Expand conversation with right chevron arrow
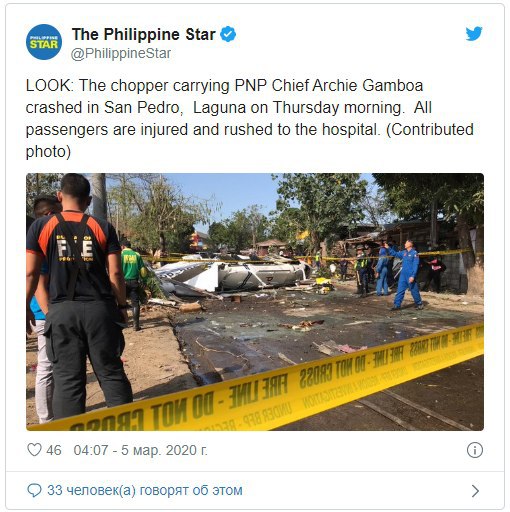Viewport: 510px width, 512px height. (476, 491)
